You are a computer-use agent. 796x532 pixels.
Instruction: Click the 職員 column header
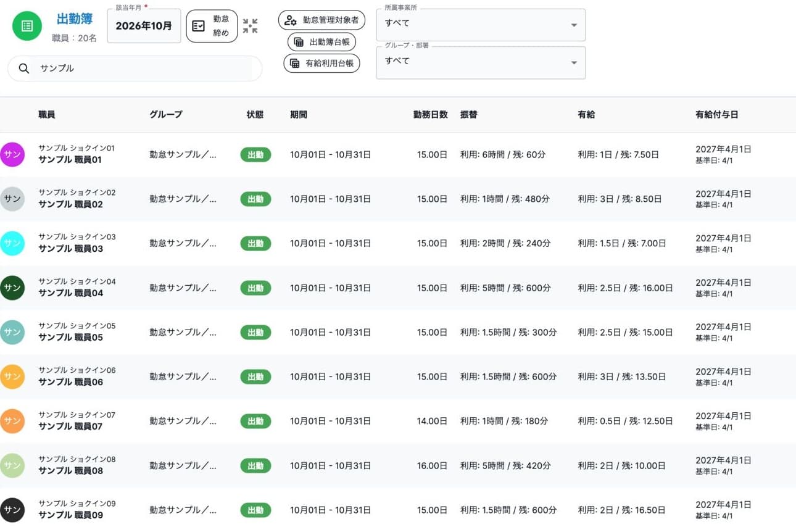point(47,115)
